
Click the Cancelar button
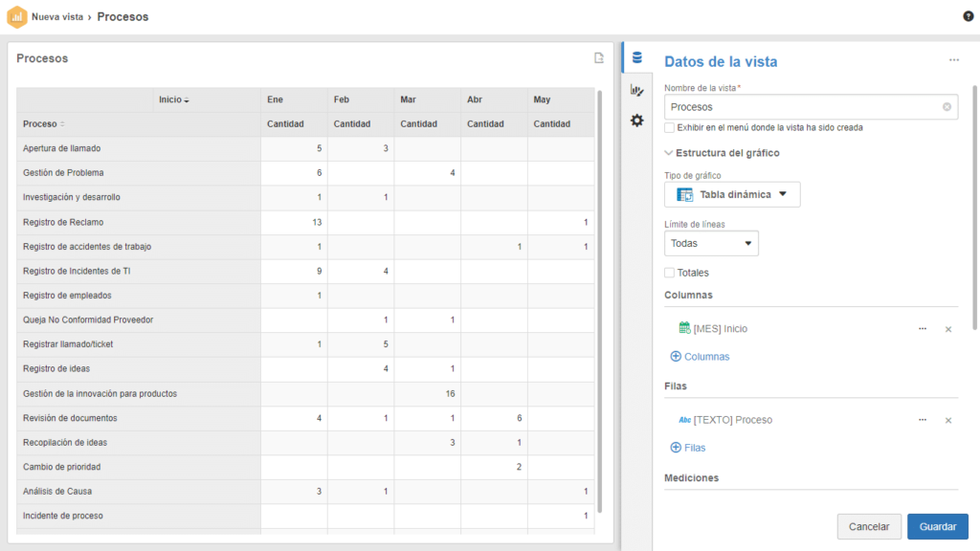click(x=869, y=526)
